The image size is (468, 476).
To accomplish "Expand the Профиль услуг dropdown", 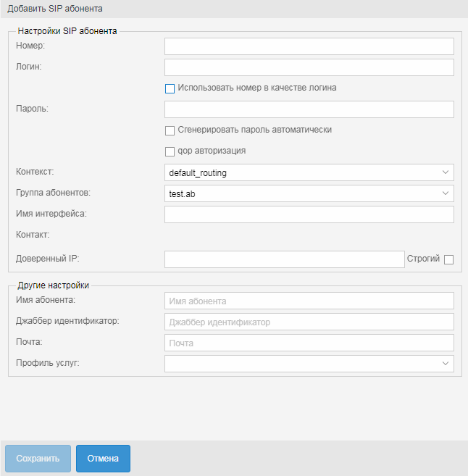I will 445,364.
